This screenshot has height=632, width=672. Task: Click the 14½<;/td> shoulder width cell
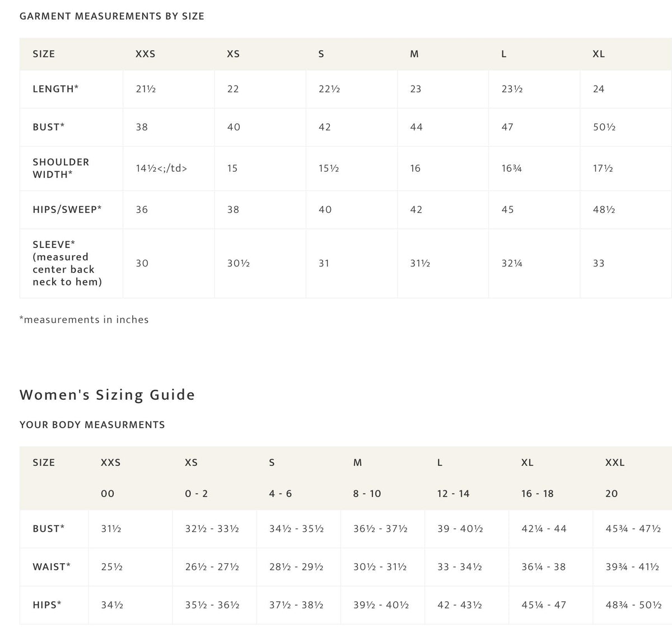pos(161,168)
